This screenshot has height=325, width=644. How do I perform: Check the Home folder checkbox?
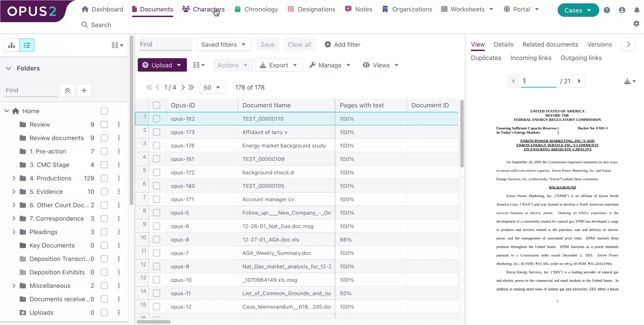click(x=104, y=111)
